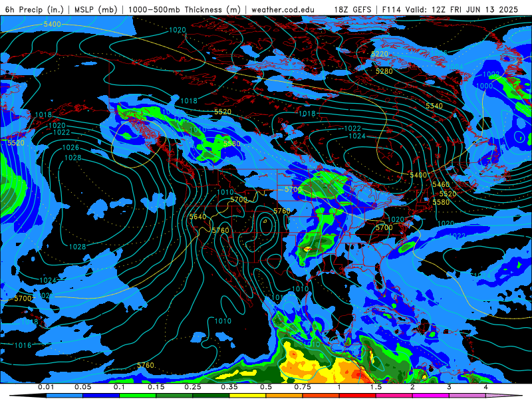Select the 1002 pressure contour label

[x=491, y=74]
